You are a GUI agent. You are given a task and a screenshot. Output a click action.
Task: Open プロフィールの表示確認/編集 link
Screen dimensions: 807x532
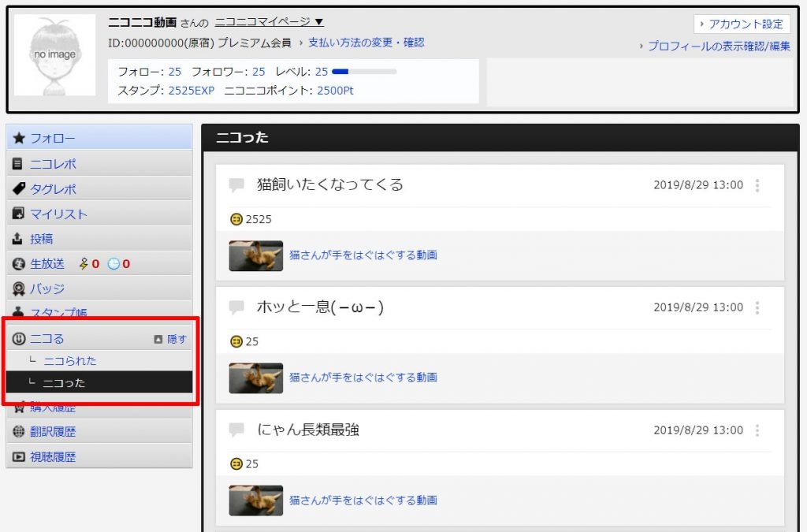(719, 46)
